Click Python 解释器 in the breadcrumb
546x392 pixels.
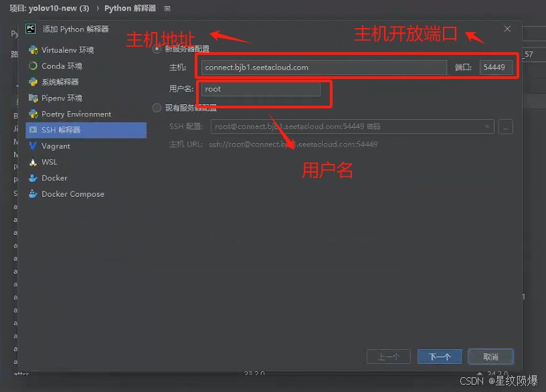pos(130,8)
